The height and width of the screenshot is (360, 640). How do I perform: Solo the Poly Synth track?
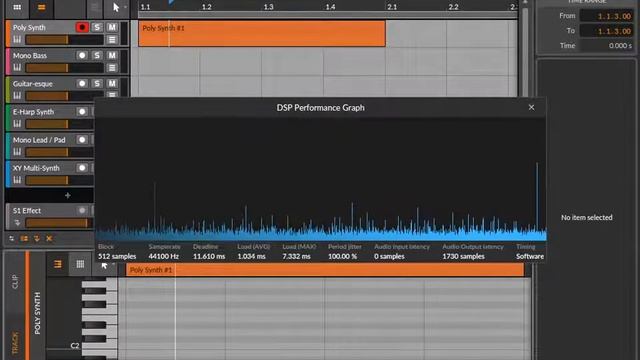click(97, 27)
